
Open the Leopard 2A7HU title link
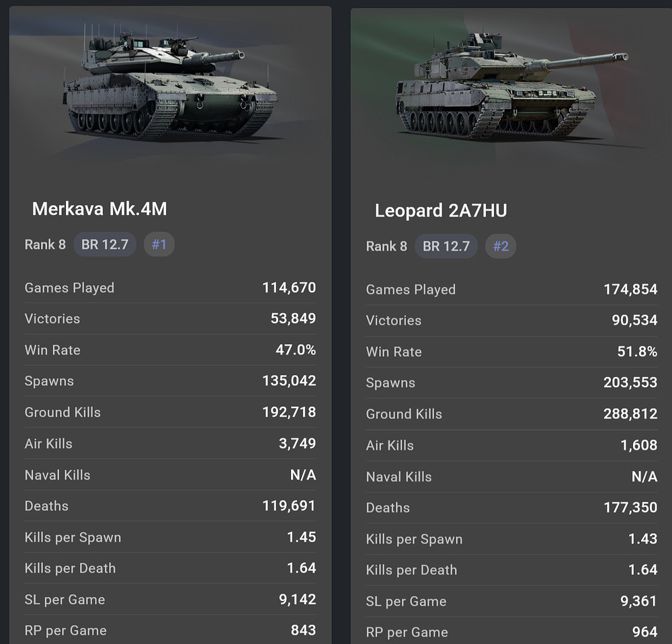point(441,211)
